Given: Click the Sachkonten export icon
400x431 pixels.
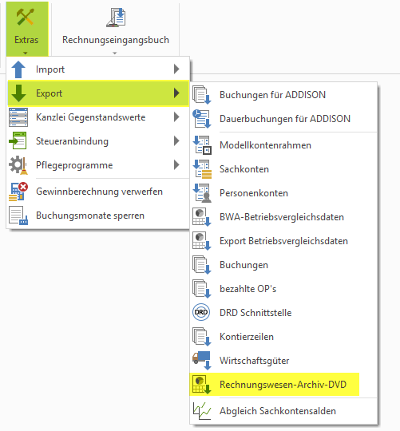Looking at the screenshot, I should [202, 169].
